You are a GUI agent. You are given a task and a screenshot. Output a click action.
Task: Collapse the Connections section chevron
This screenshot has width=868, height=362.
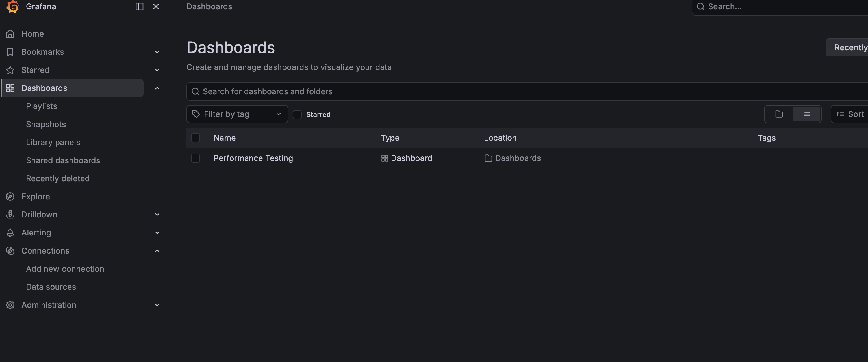pos(157,250)
